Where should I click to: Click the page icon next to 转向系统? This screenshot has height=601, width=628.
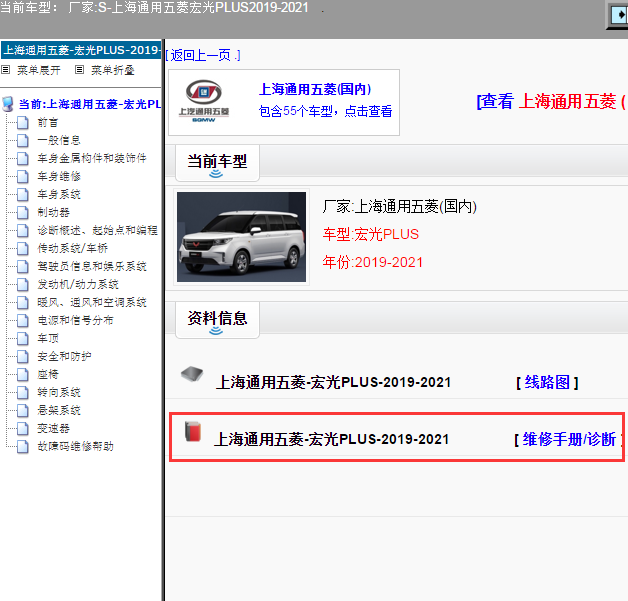[x=23, y=392]
